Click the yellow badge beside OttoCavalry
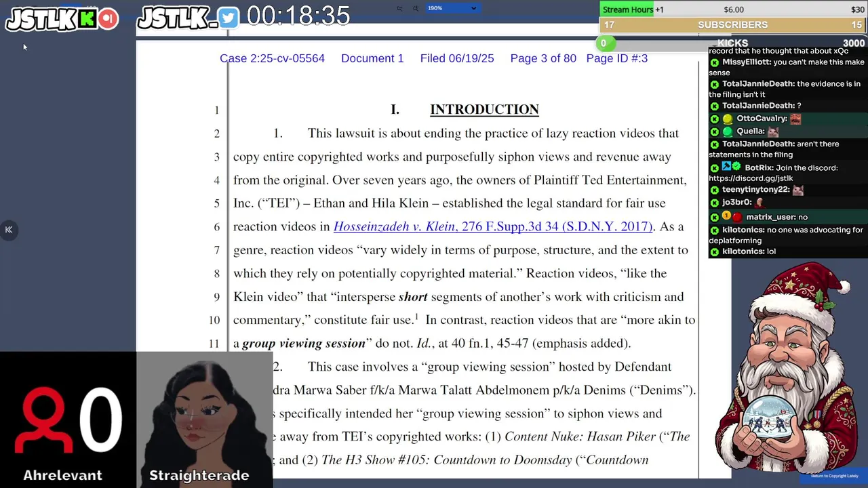The height and width of the screenshot is (488, 868). (x=728, y=119)
